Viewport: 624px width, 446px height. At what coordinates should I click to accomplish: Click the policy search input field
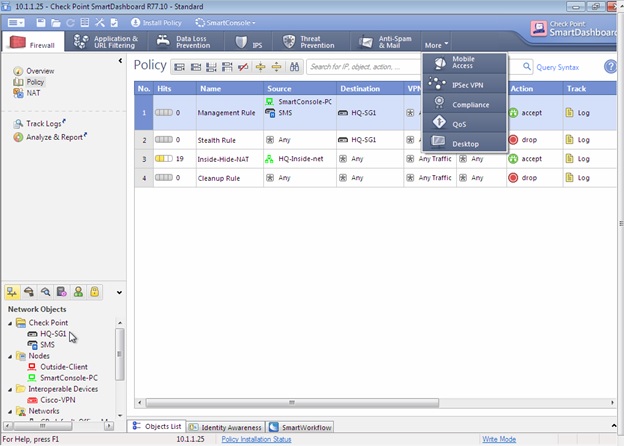coord(364,67)
